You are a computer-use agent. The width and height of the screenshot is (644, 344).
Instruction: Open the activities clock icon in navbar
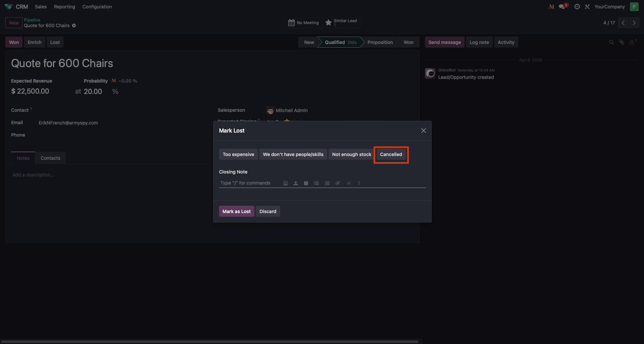tap(577, 7)
